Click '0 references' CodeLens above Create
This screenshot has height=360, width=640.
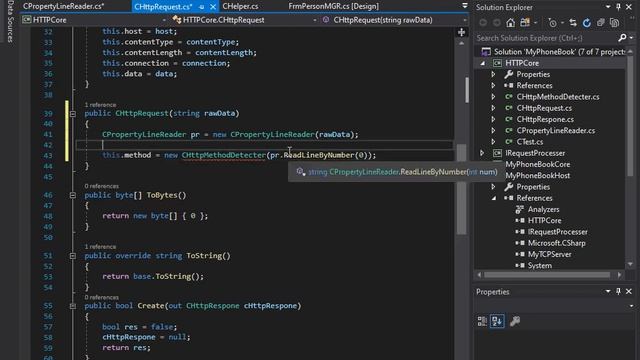[x=102, y=297]
